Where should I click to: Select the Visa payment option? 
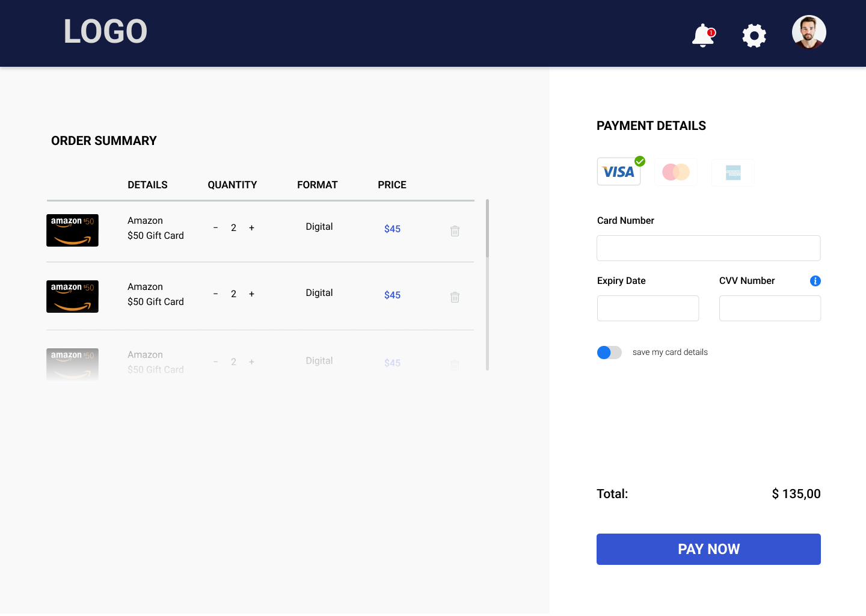click(x=619, y=172)
